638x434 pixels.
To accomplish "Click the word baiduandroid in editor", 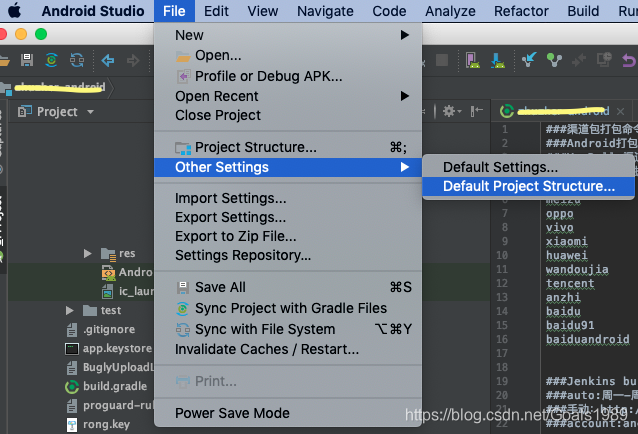I will click(x=588, y=339).
